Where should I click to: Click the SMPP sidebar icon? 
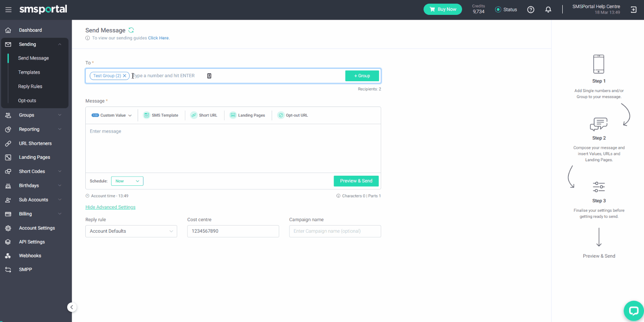(x=8, y=270)
